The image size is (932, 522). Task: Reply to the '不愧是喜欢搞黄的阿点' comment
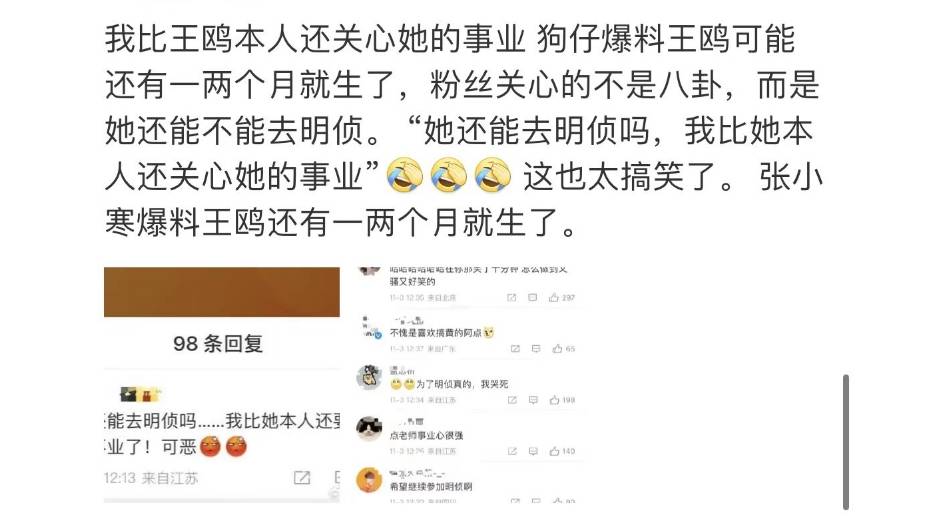tap(536, 348)
